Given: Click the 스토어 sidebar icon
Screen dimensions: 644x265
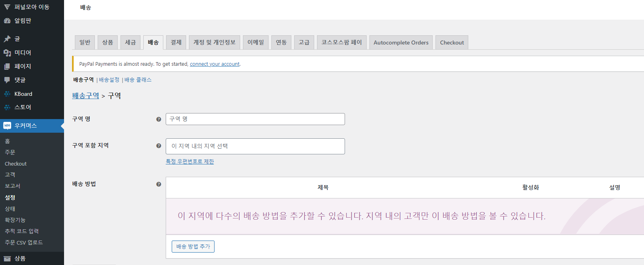Looking at the screenshot, I should [x=7, y=107].
